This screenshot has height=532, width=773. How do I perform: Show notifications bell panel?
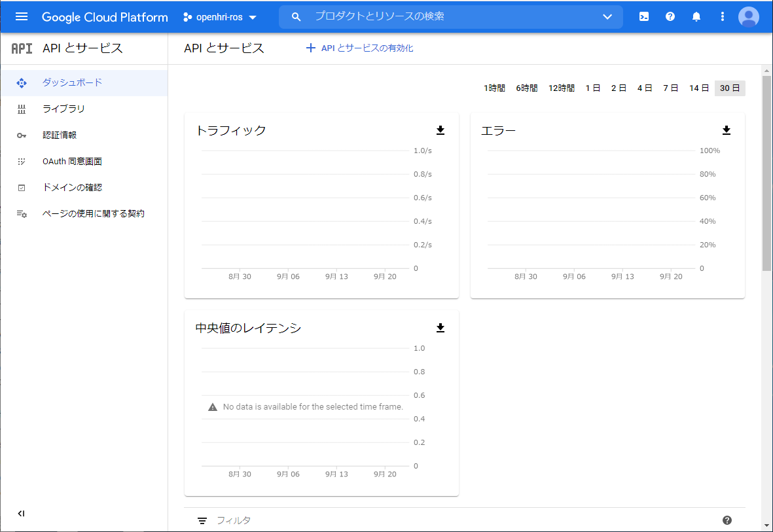pos(696,17)
